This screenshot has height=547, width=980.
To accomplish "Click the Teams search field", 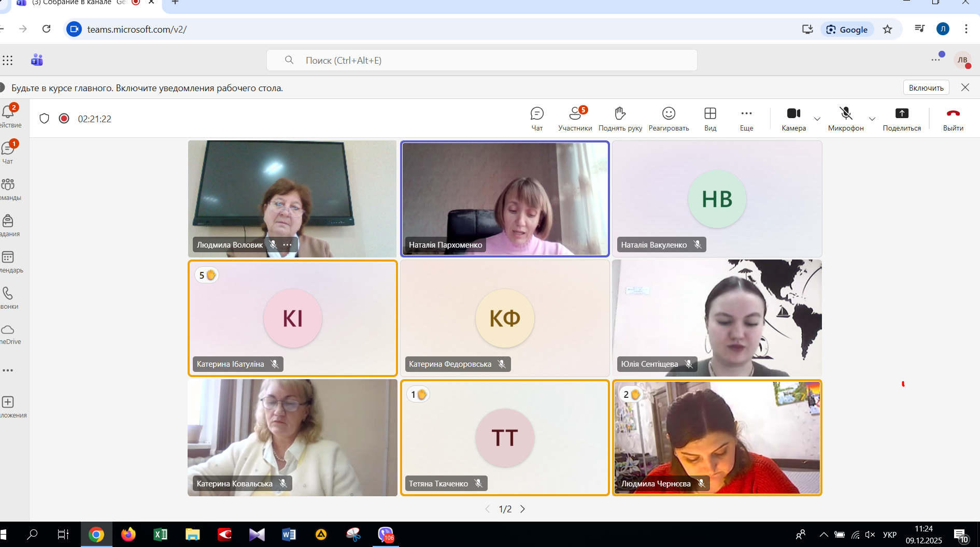I will point(482,61).
